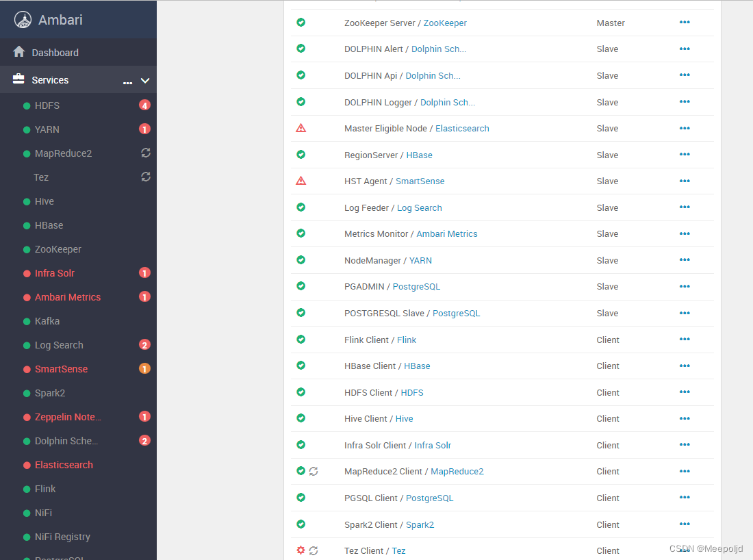Viewport: 753px width, 560px height.
Task: Collapse the Services chevron
Action: point(145,81)
